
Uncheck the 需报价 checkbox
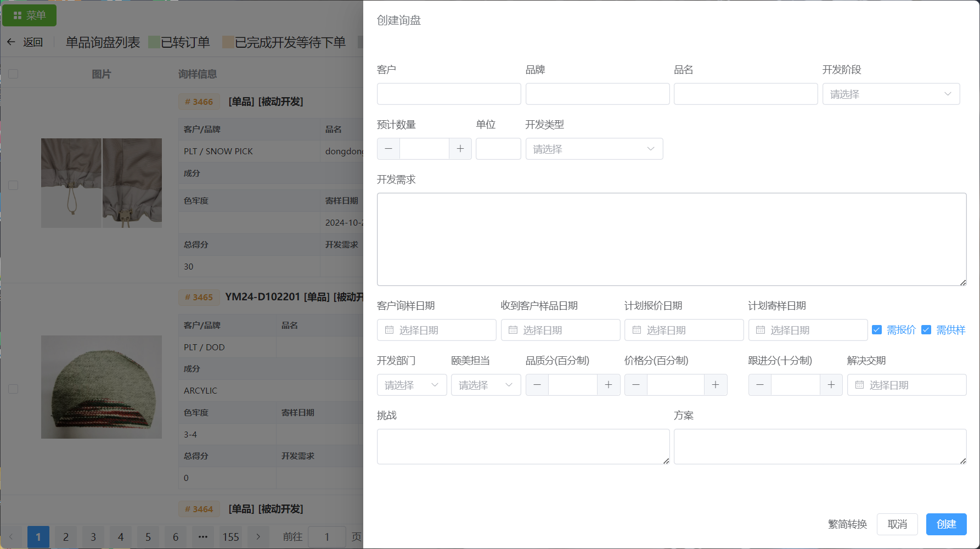[877, 330]
